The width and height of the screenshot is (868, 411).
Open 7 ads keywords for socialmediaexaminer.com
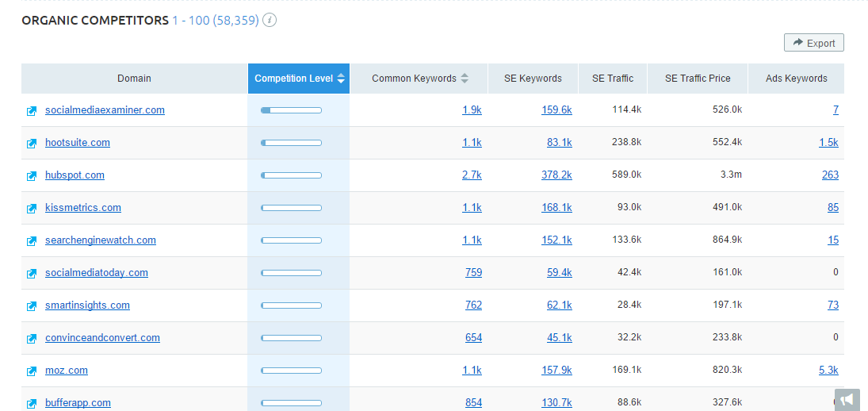point(835,109)
